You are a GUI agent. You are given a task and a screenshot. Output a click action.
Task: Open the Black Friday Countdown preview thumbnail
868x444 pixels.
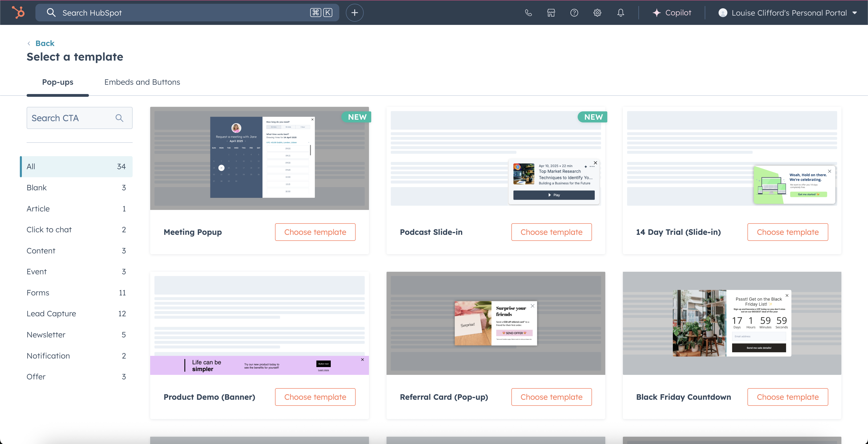point(732,323)
